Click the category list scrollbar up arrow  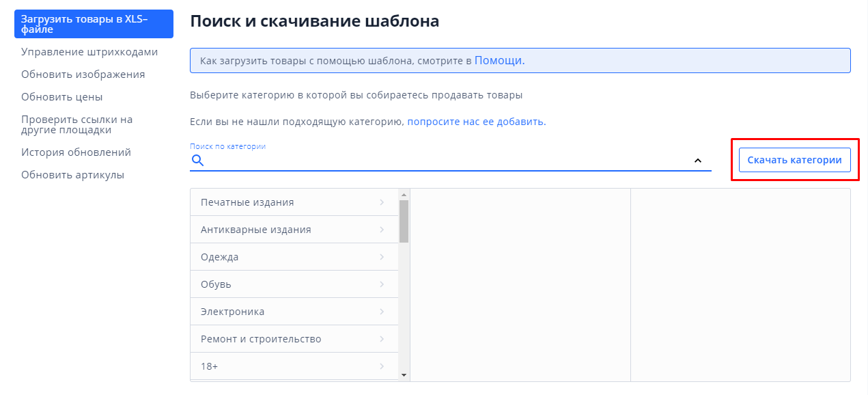(404, 194)
